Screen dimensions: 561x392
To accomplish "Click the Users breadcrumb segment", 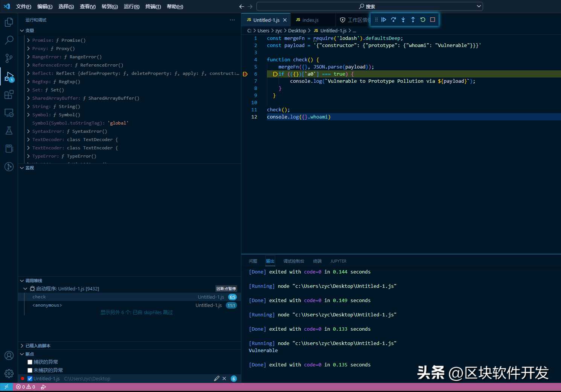I will 263,30.
